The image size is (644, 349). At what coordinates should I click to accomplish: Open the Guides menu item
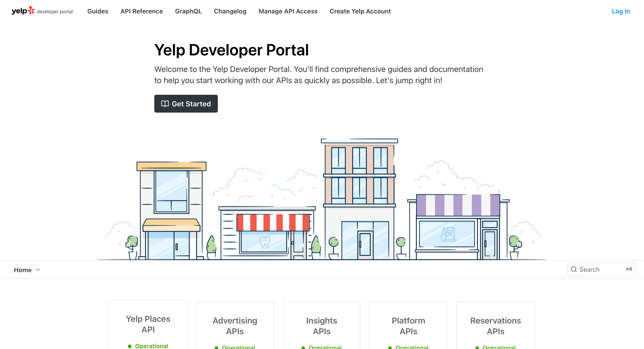(x=98, y=11)
